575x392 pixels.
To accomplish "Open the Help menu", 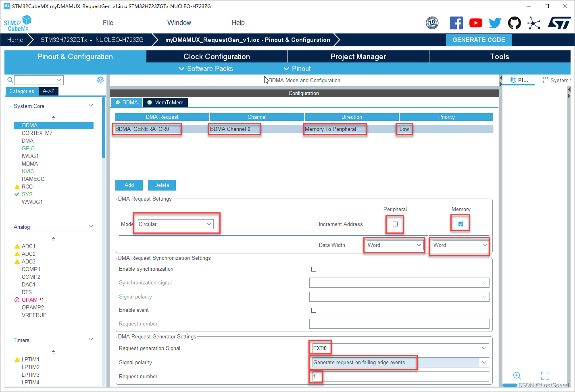I will [238, 23].
